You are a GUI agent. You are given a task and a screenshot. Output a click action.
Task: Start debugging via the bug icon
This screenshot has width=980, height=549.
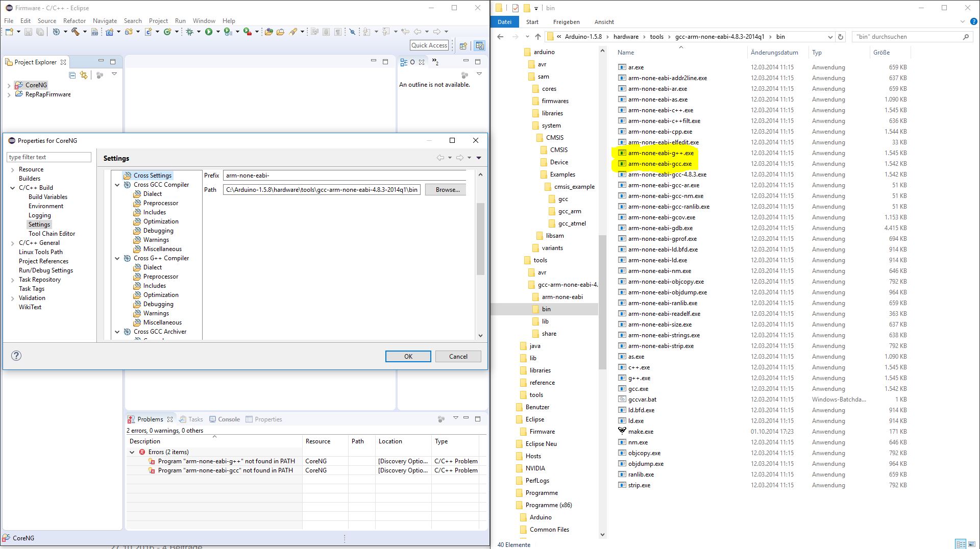[189, 32]
